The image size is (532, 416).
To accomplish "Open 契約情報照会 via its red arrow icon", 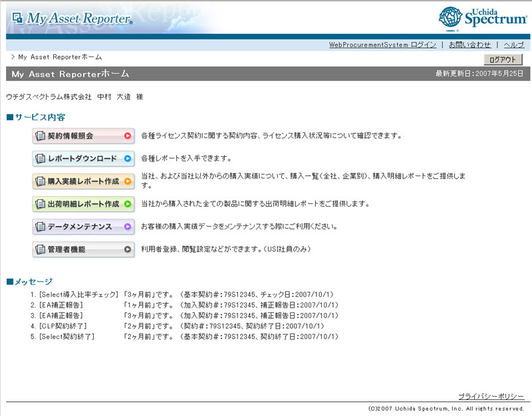I will point(128,136).
